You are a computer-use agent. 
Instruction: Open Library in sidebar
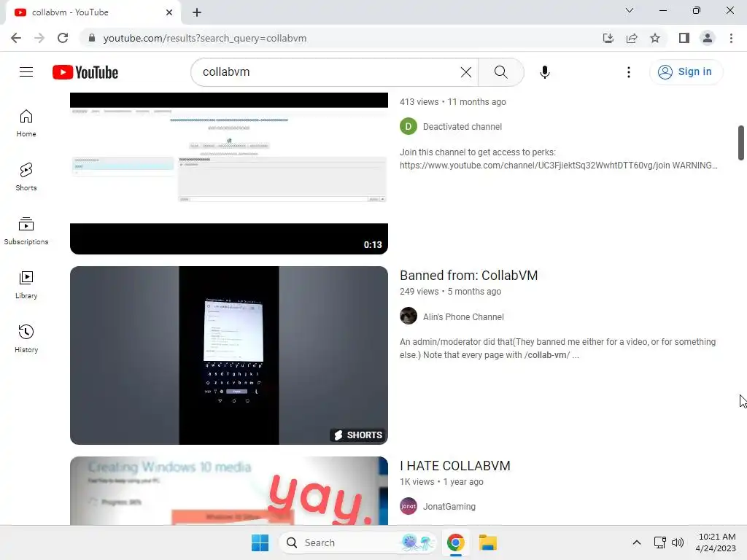(26, 285)
